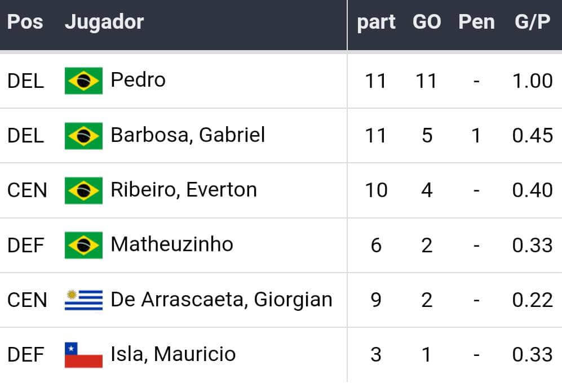Click the Brazil flag beside Matheuzinho
The width and height of the screenshot is (562, 392).
83,245
